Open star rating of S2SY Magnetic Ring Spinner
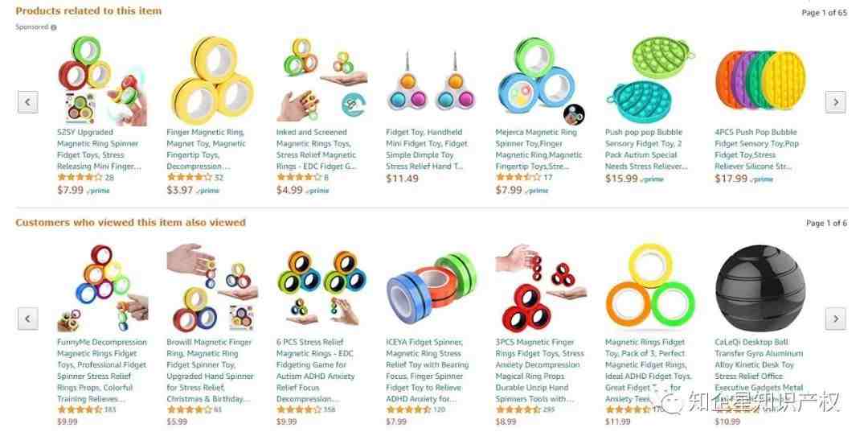This screenshot has width=868, height=440. tap(80, 177)
